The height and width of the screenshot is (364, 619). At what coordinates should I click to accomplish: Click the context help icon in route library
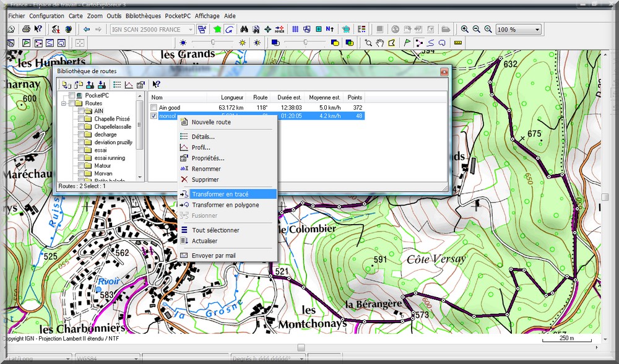pos(157,84)
